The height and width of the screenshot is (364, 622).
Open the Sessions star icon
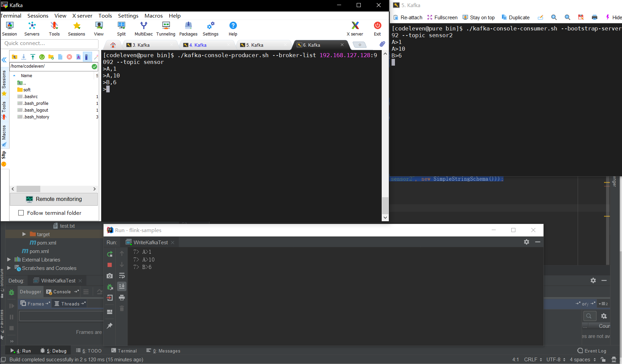tap(76, 29)
